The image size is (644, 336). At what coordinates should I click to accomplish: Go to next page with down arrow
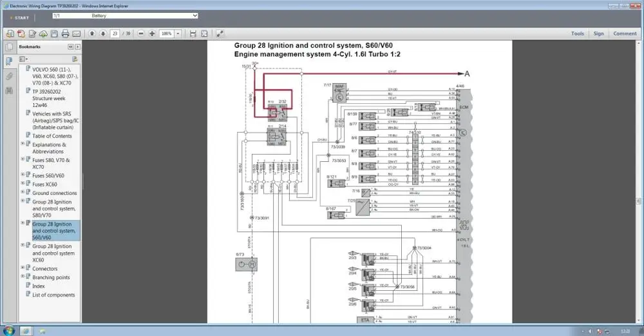click(x=103, y=34)
